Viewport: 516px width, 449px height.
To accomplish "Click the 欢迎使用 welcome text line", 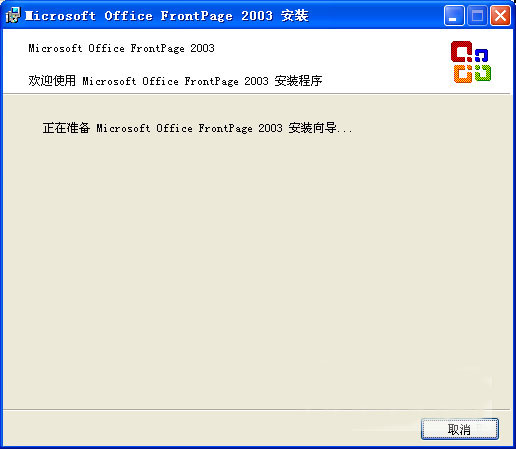I will [175, 81].
